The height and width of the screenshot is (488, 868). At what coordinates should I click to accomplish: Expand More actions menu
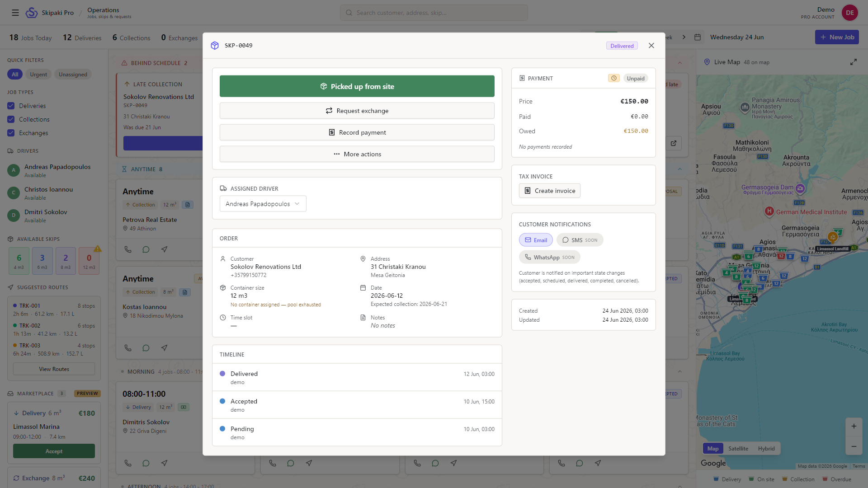357,154
